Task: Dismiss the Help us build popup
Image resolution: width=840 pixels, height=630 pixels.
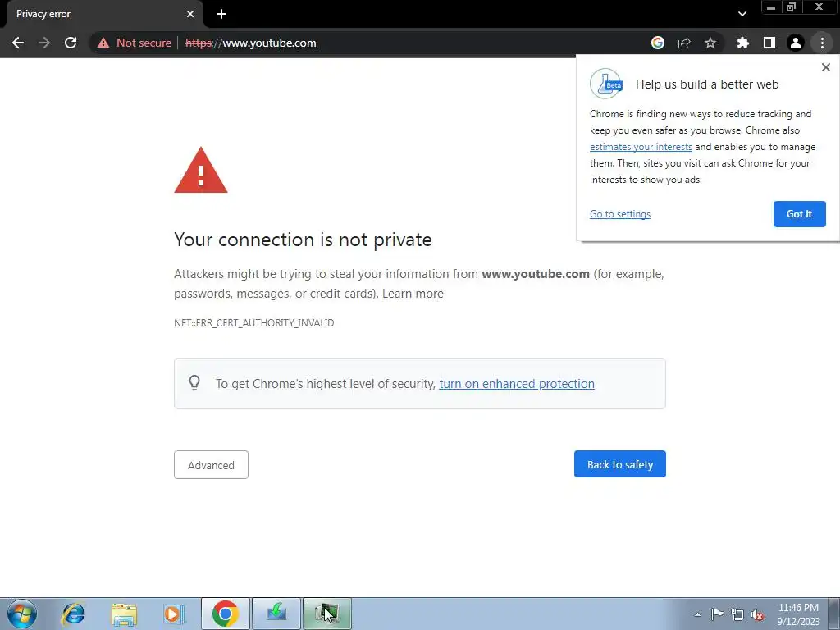Action: click(x=825, y=67)
